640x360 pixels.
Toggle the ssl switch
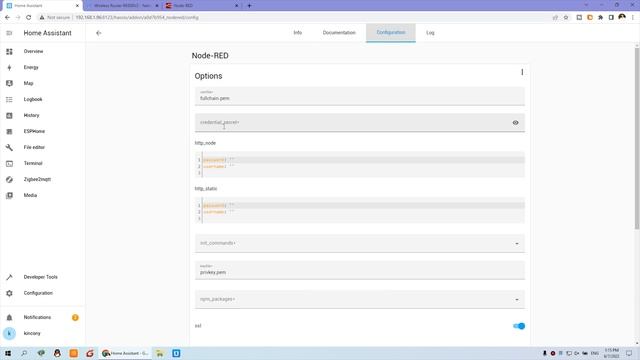click(519, 326)
